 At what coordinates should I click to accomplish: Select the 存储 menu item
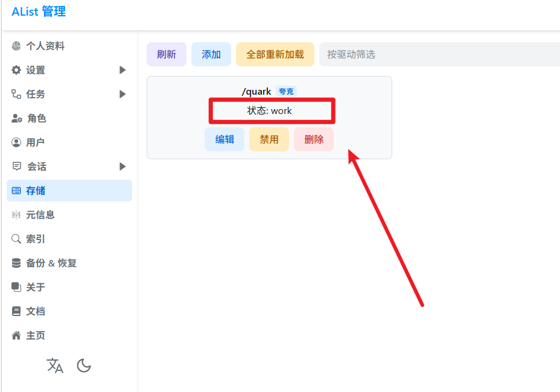[69, 191]
